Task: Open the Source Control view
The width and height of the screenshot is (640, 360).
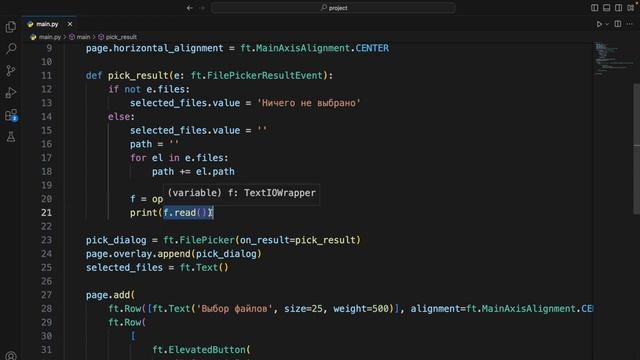Action: tap(11, 71)
